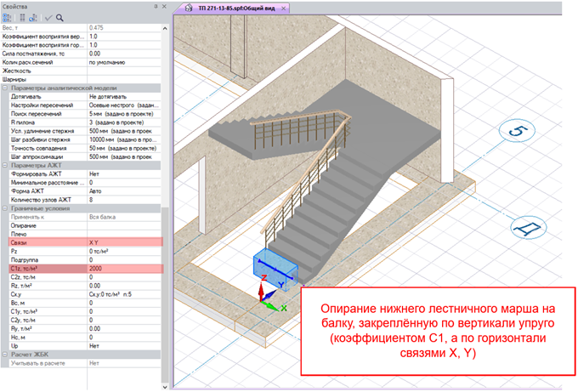Click the properties panel scrollbar thumb

pyautogui.click(x=165, y=295)
